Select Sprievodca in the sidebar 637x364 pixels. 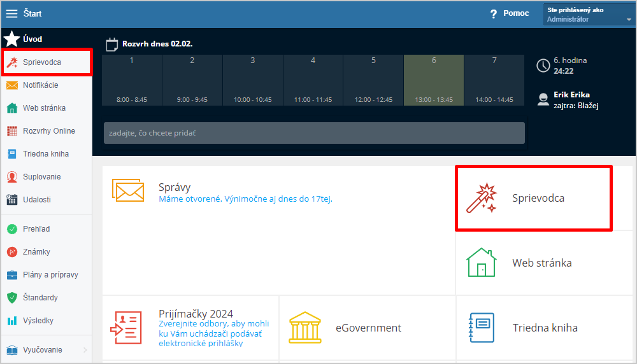tap(41, 62)
